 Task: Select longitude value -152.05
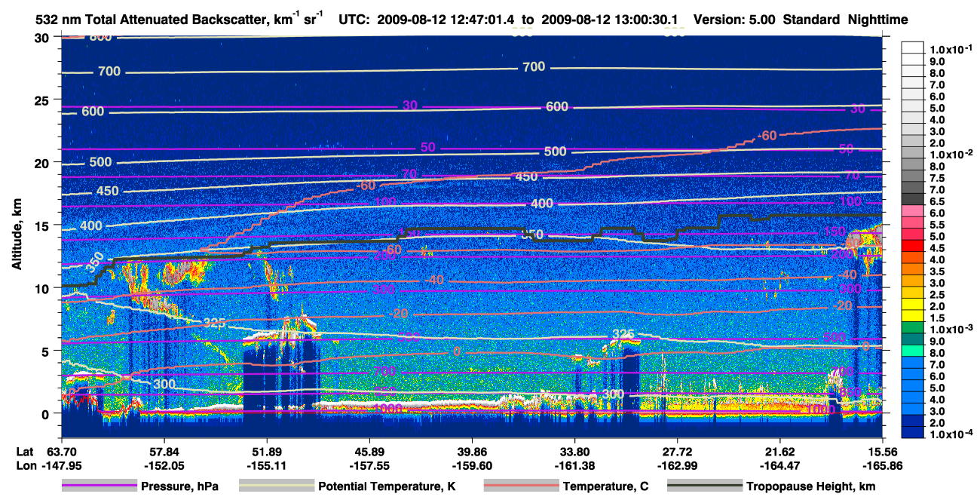click(x=164, y=465)
